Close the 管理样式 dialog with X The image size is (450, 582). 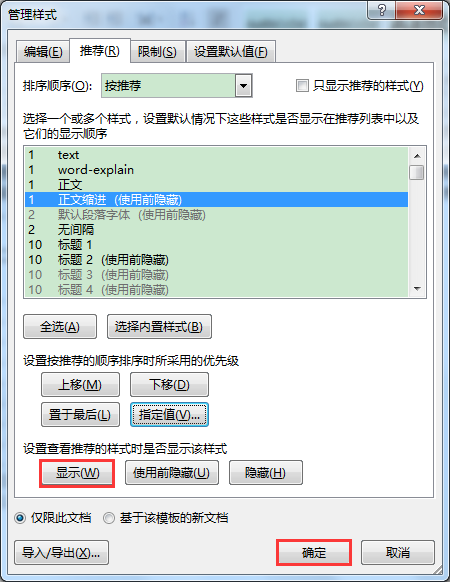(x=419, y=10)
